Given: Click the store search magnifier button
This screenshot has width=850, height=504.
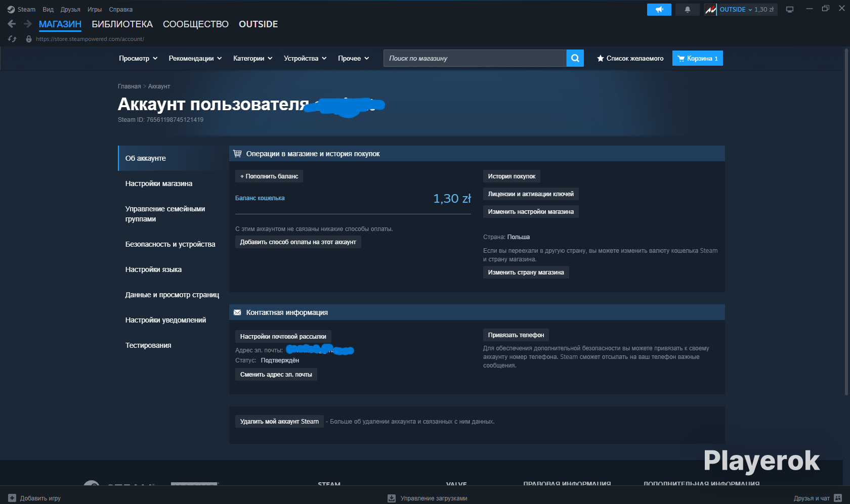Looking at the screenshot, I should [575, 58].
